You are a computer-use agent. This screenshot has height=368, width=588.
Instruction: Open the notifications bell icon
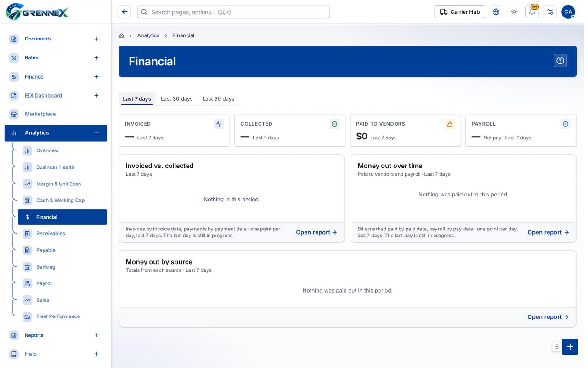click(x=532, y=12)
